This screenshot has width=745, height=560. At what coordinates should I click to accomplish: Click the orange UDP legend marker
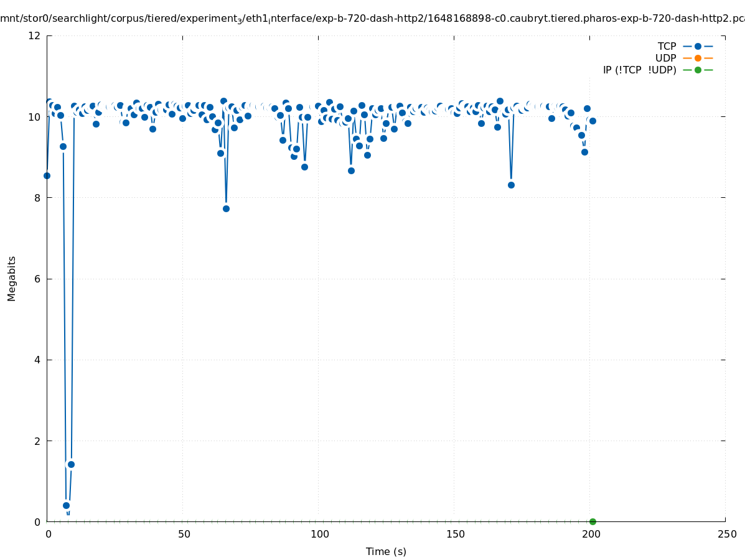click(x=698, y=58)
